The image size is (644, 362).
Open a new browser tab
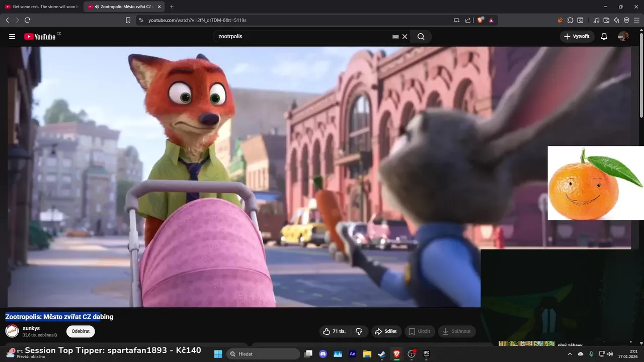point(172,7)
